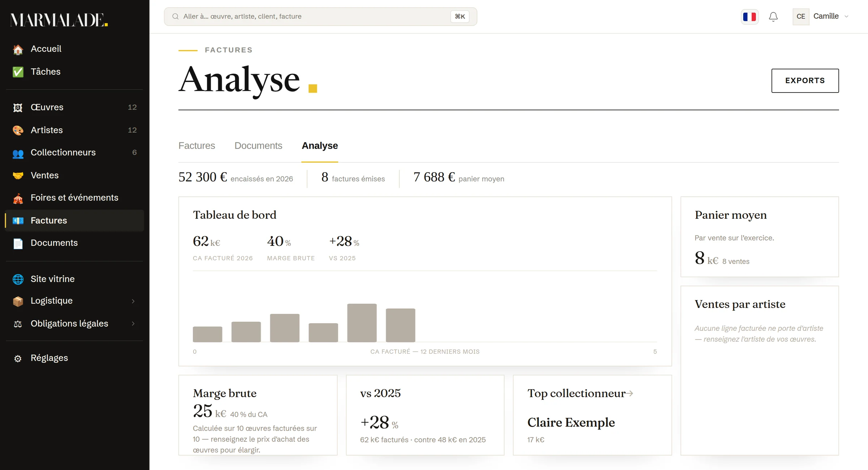Image resolution: width=868 pixels, height=470 pixels.
Task: Open Accueil via the house icon
Action: point(18,49)
